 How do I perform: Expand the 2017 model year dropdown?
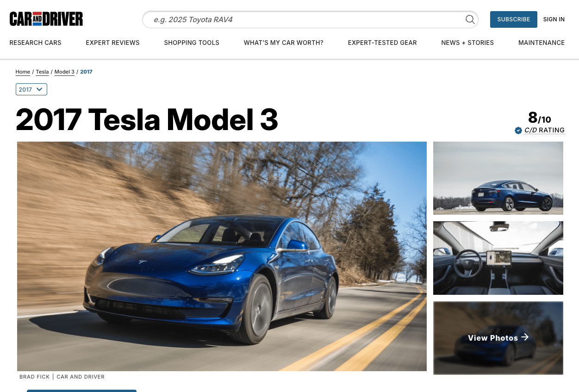click(x=31, y=89)
